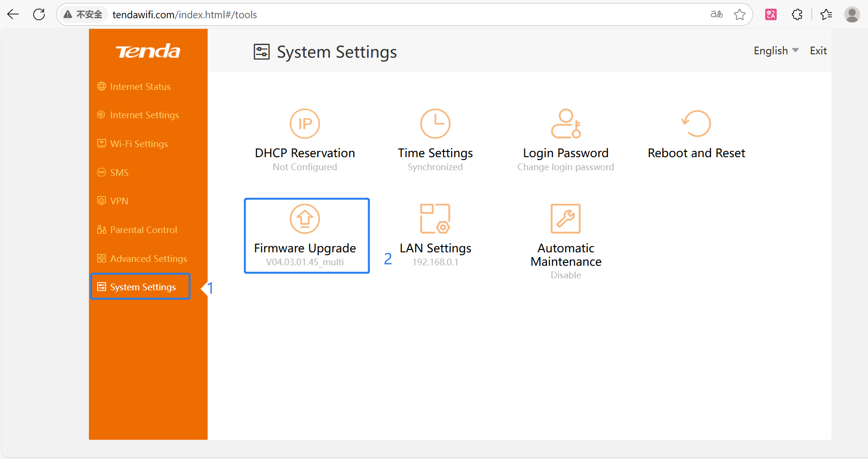Click the Automatic Maintenance wrench icon
868x459 pixels.
[565, 219]
